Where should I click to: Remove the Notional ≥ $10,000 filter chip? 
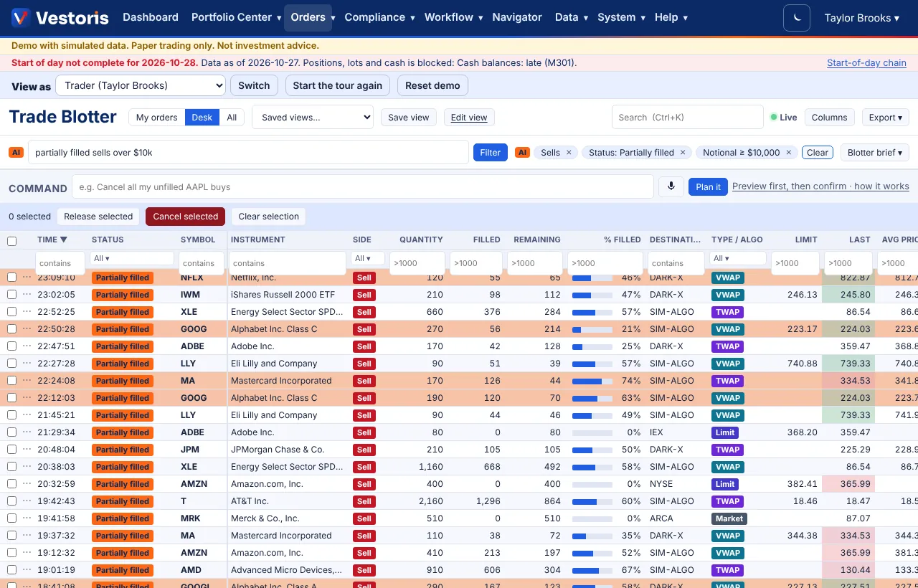788,153
